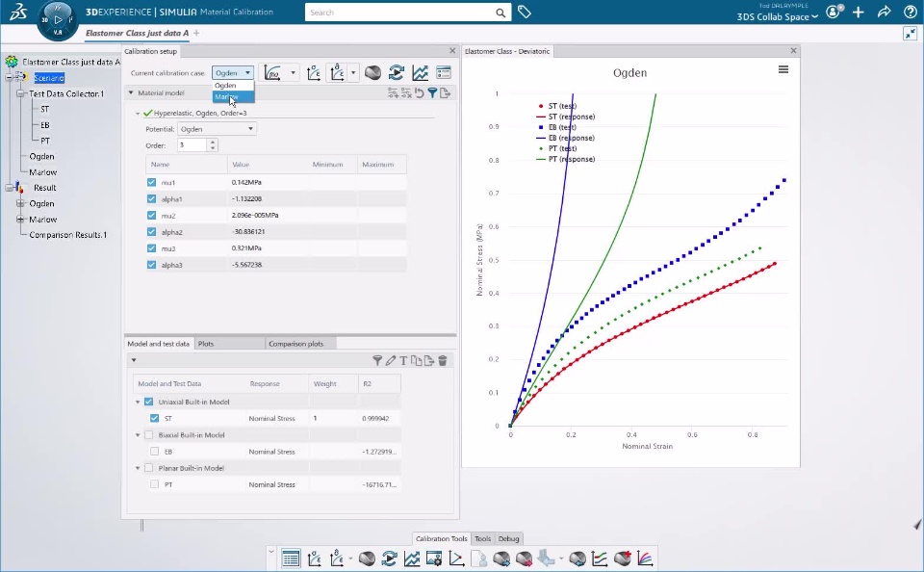Uncheck the mu1 parameter checkbox
The height and width of the screenshot is (572, 924).
[151, 182]
